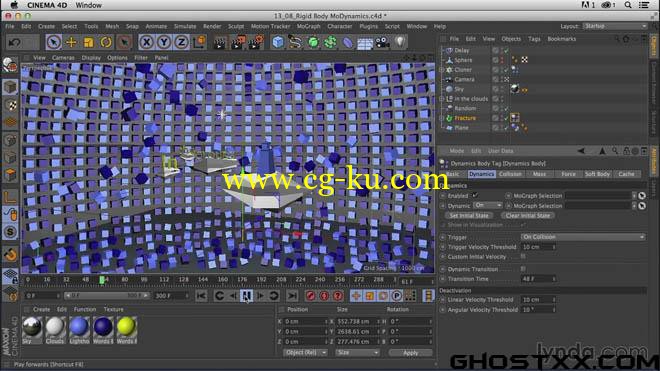Image resolution: width=660 pixels, height=371 pixels.
Task: Click the Apply button
Action: (410, 353)
